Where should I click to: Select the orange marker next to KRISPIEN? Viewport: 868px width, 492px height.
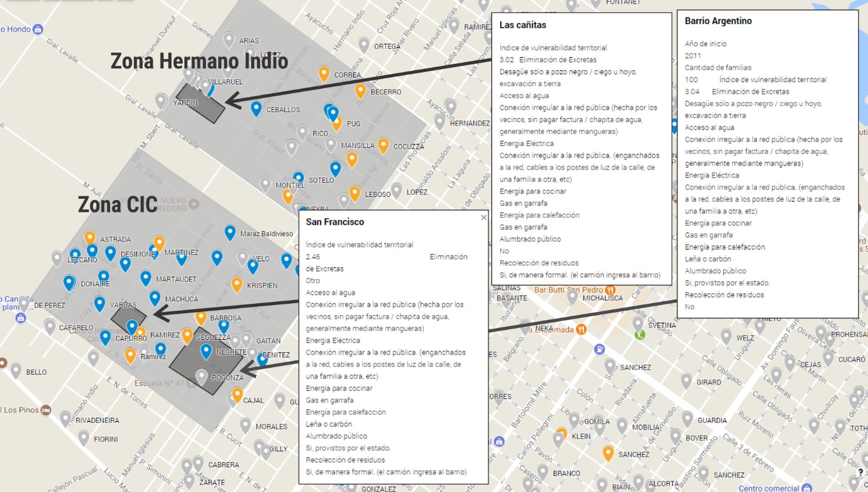pos(237,284)
